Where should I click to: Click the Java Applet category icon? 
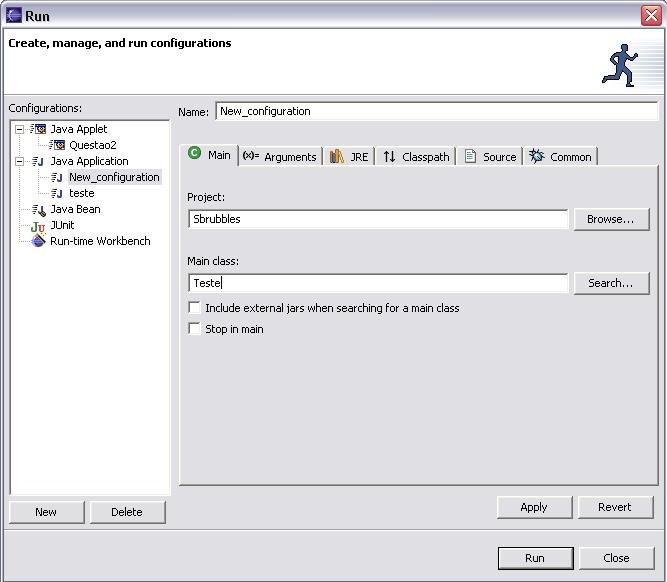point(38,129)
